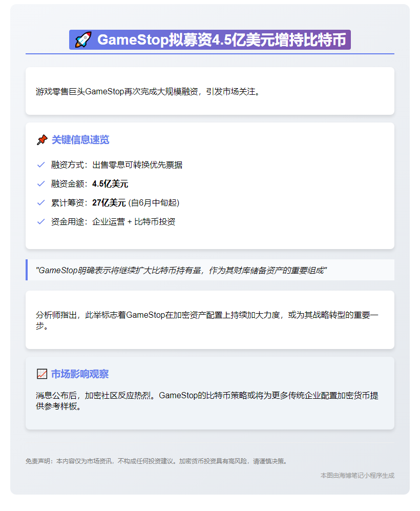This screenshot has height=511, width=420.
Task: Click the chart icon beside 市场影响观察
Action: point(42,374)
